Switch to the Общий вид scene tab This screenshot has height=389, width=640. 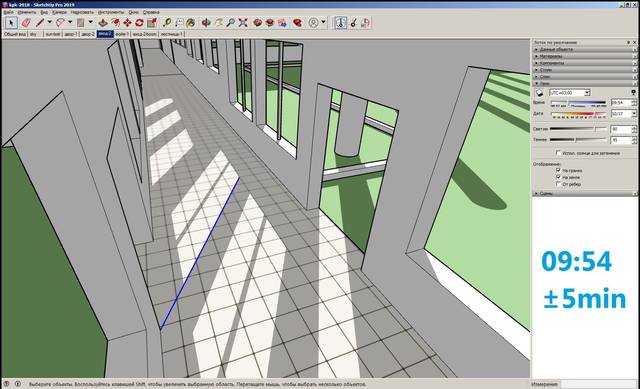tap(15, 34)
